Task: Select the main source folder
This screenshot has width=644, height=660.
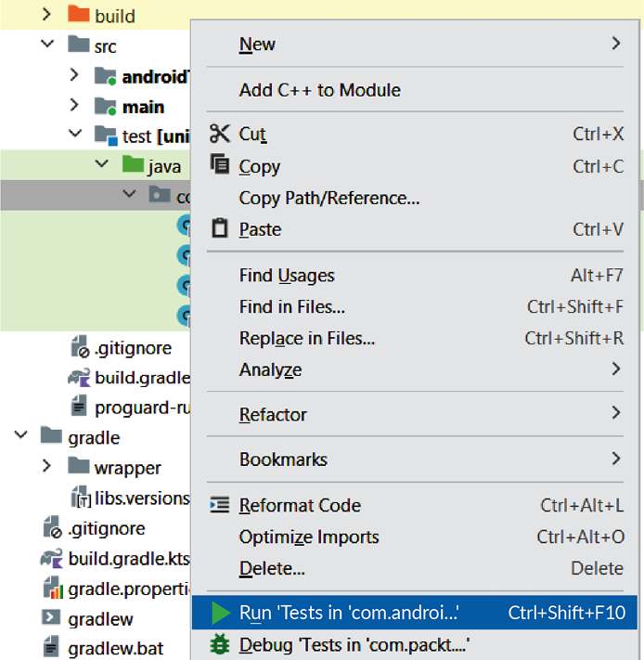Action: click(143, 107)
